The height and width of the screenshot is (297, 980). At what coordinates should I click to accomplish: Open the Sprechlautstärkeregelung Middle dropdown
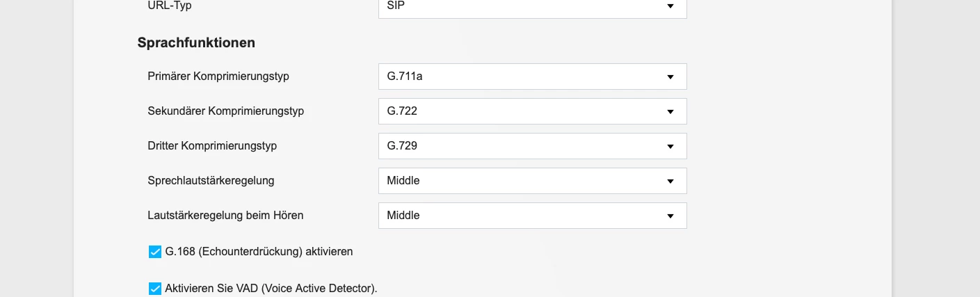click(532, 181)
